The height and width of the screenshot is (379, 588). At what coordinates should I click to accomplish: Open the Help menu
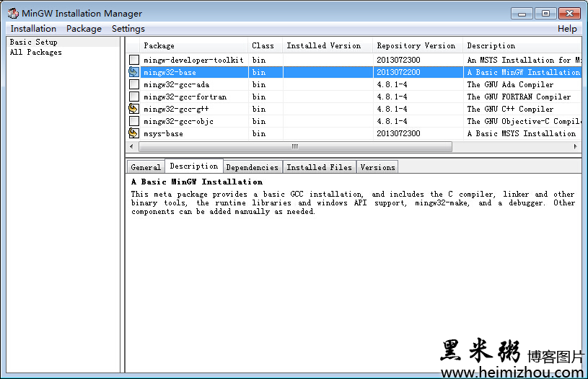[x=567, y=29]
